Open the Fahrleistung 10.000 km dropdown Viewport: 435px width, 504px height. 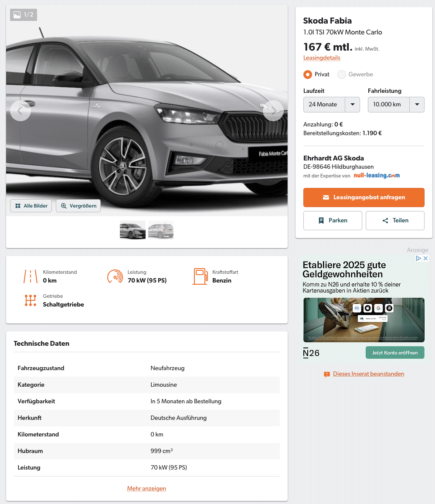[396, 105]
